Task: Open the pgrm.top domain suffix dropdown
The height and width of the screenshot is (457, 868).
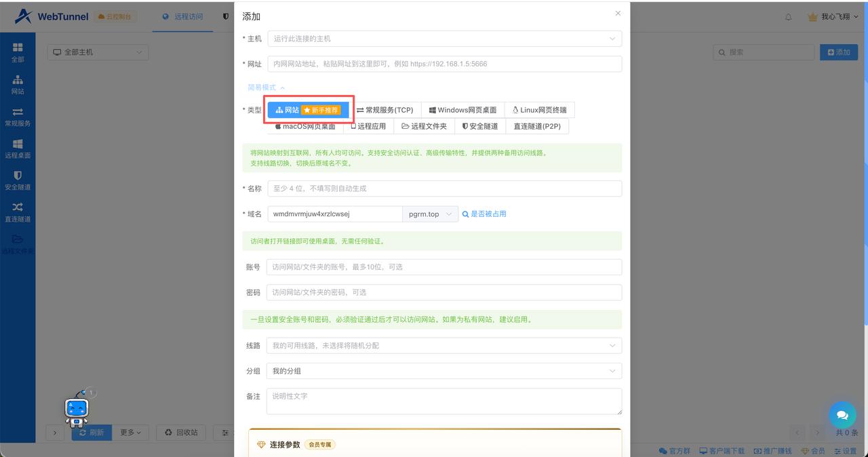Action: [431, 214]
